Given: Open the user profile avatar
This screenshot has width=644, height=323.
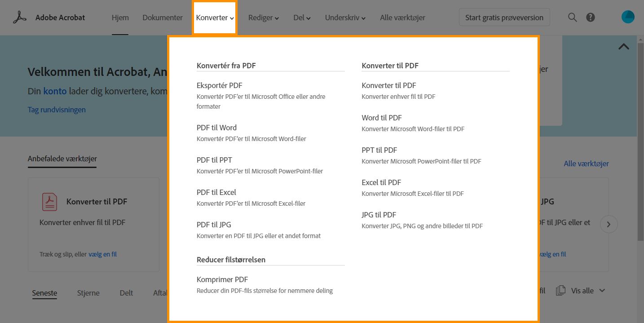Looking at the screenshot, I should point(628,17).
